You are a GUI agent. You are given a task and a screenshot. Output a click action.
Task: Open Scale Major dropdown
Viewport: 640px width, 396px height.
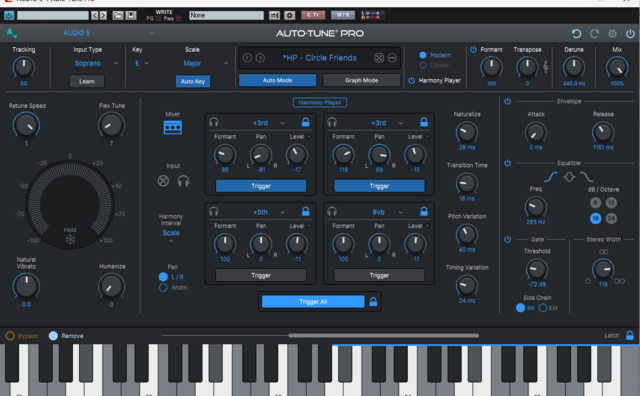pyautogui.click(x=205, y=63)
